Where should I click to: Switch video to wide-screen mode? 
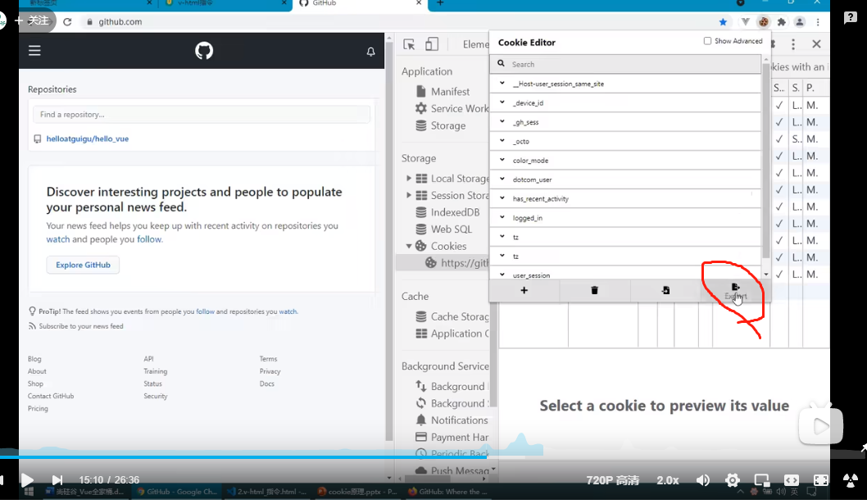pos(792,480)
